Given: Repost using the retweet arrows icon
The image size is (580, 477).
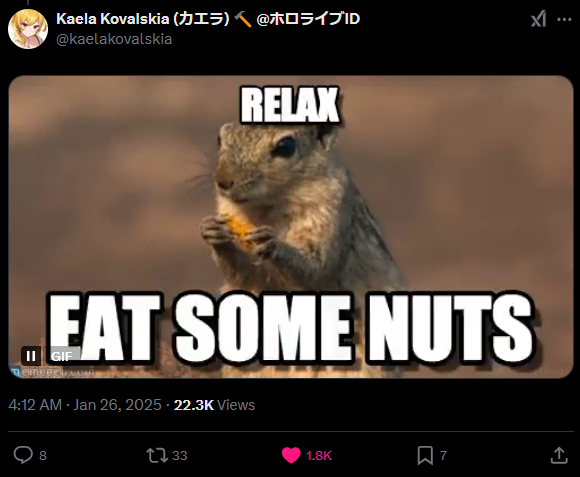Looking at the screenshot, I should pos(157,455).
